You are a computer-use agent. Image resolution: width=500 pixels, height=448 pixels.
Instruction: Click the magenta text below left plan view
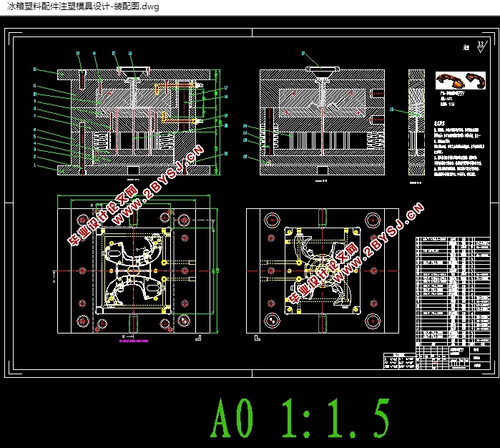[134, 341]
